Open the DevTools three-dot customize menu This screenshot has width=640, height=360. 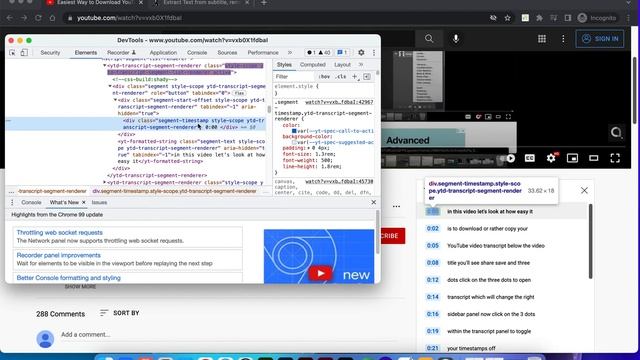coord(374,53)
